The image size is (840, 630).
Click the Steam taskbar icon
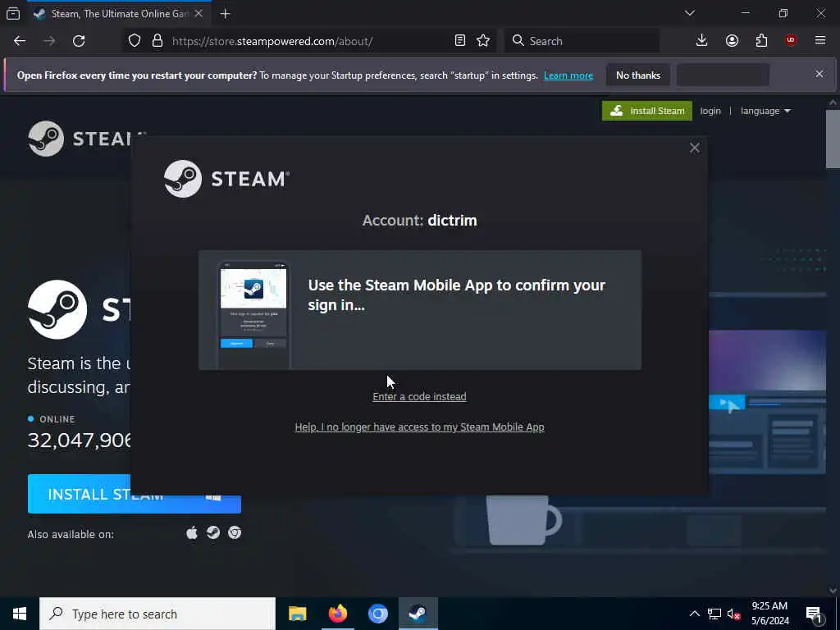point(418,614)
